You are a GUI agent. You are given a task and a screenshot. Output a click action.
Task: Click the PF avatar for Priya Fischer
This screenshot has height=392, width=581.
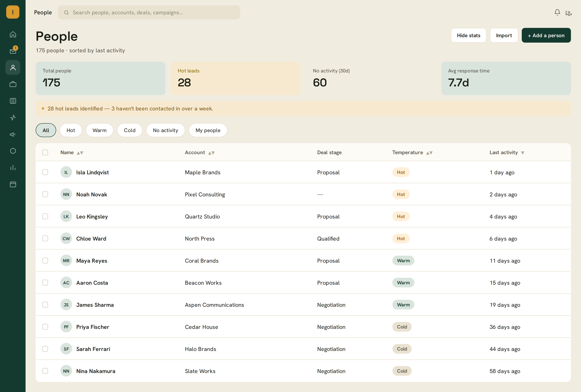[x=66, y=327]
